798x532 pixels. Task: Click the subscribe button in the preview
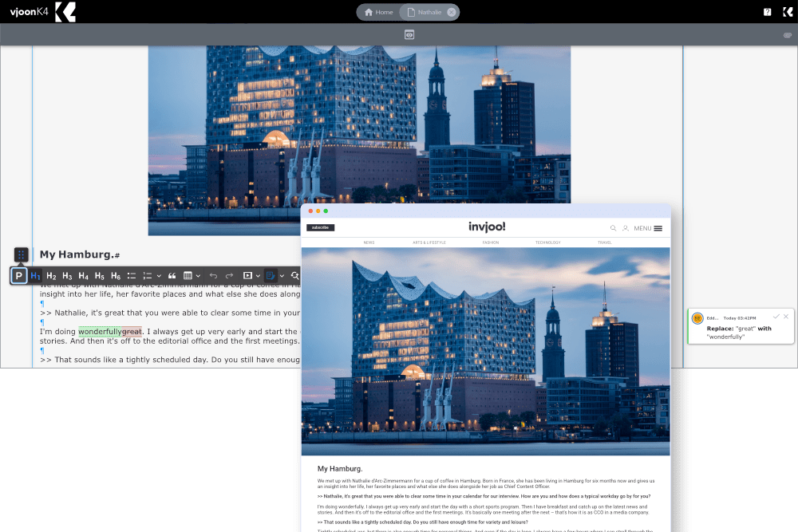pyautogui.click(x=319, y=227)
